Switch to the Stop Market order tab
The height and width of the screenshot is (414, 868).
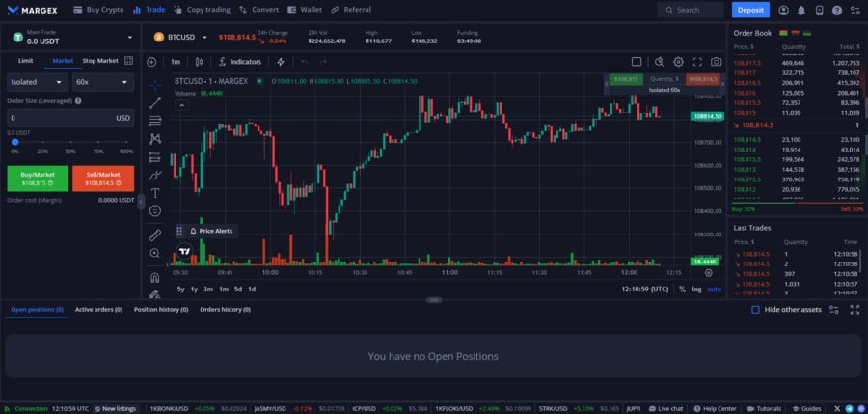pyautogui.click(x=100, y=61)
